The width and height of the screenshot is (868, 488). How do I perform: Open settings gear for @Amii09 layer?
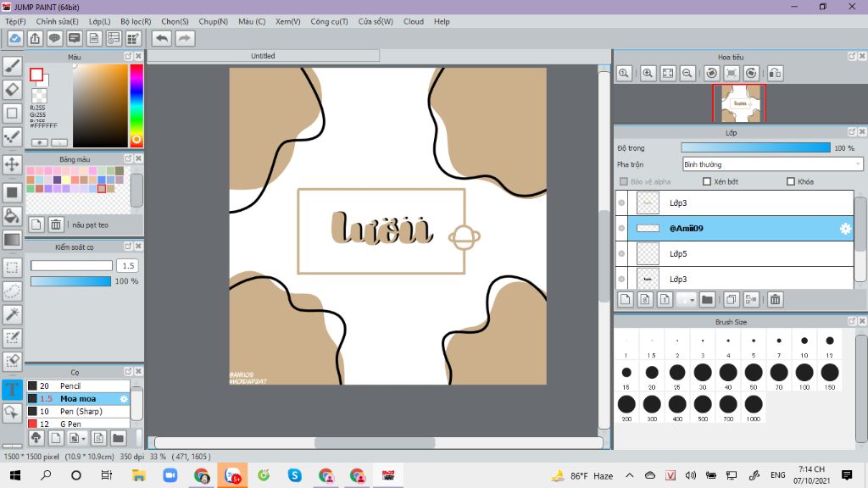tap(845, 229)
